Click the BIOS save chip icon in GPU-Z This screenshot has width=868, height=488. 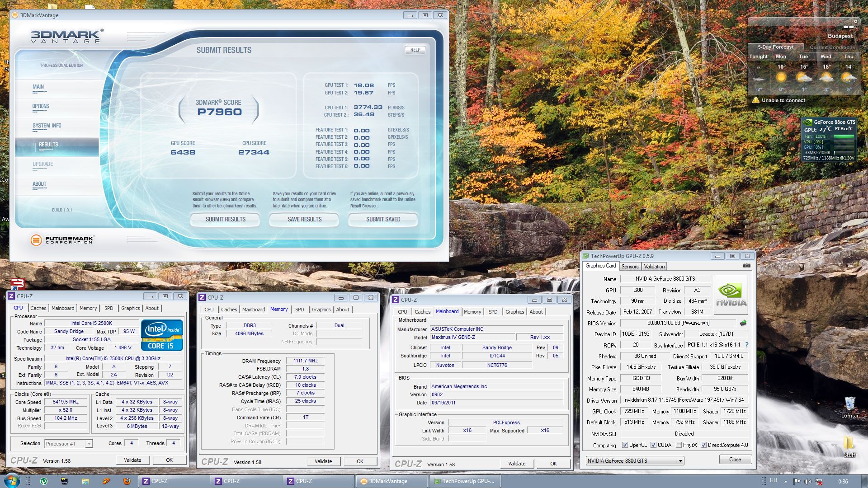click(743, 323)
